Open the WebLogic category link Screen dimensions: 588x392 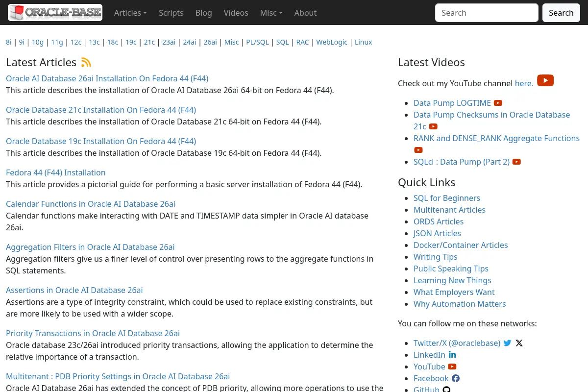(x=332, y=42)
